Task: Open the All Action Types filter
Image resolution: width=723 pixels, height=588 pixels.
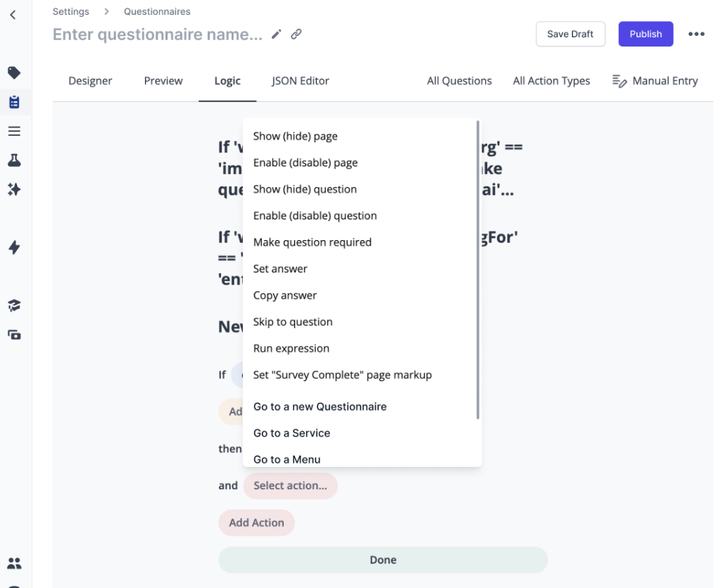Action: [x=551, y=80]
